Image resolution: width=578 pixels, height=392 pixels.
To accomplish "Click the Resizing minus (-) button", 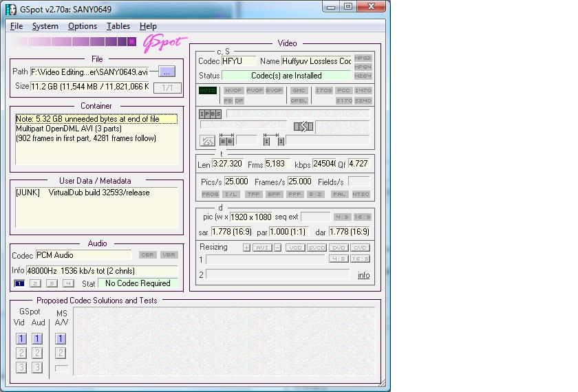I will point(278,248).
